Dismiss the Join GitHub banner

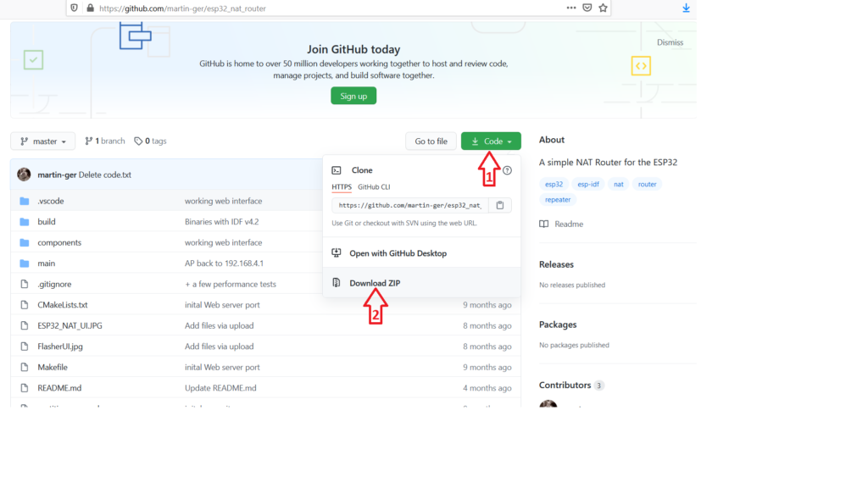point(670,42)
